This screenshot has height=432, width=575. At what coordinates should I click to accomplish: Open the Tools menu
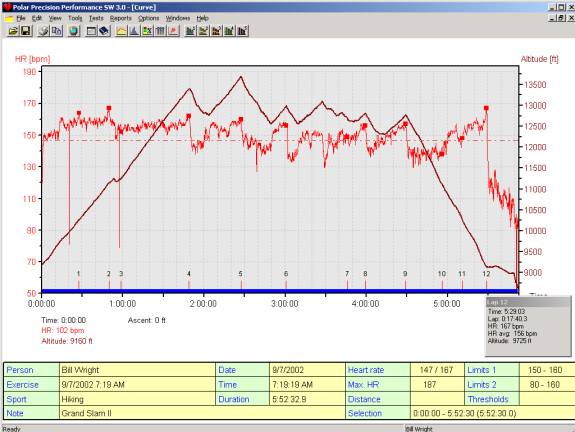pos(75,18)
